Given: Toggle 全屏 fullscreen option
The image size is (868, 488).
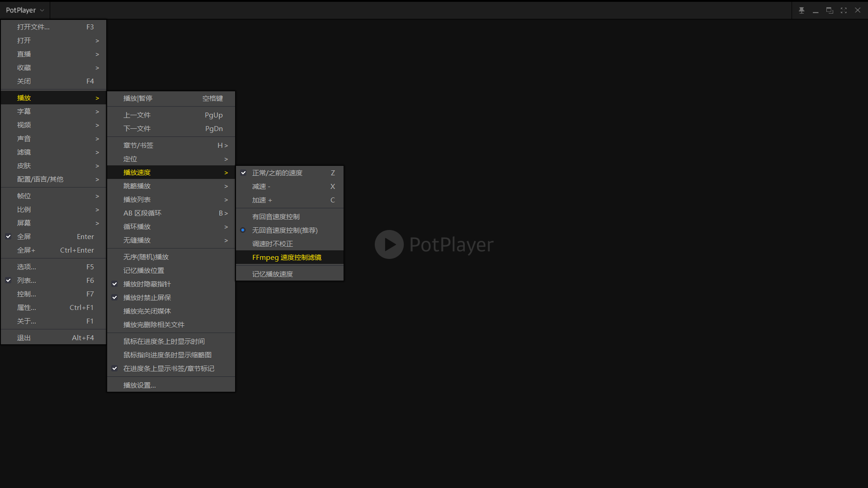Looking at the screenshot, I should [x=54, y=236].
